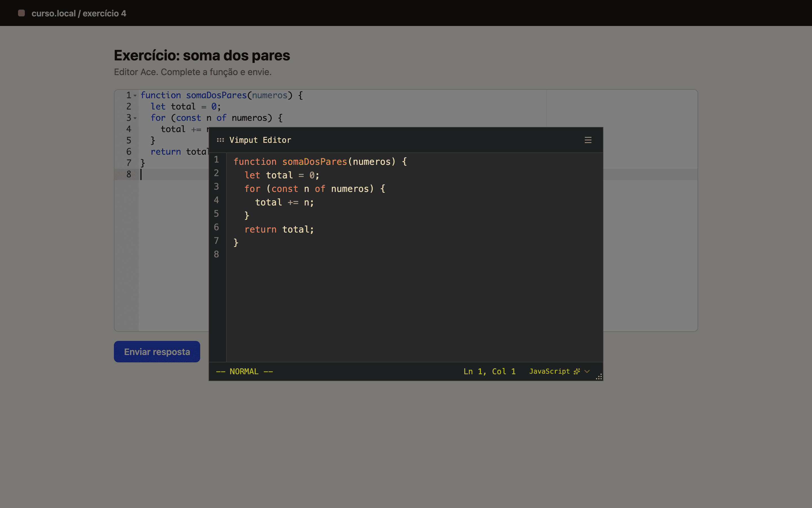
Task: Click line number 2 in Ace gutter
Action: tap(129, 106)
